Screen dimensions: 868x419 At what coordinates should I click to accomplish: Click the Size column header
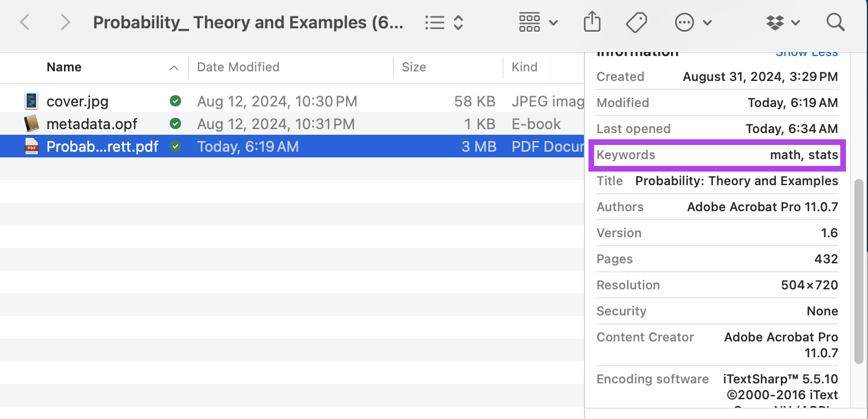(414, 67)
